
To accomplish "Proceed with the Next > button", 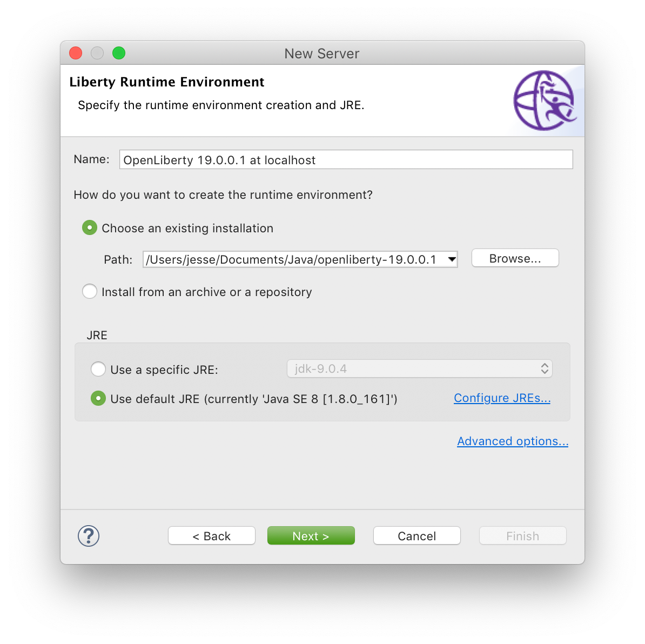I will click(x=311, y=536).
